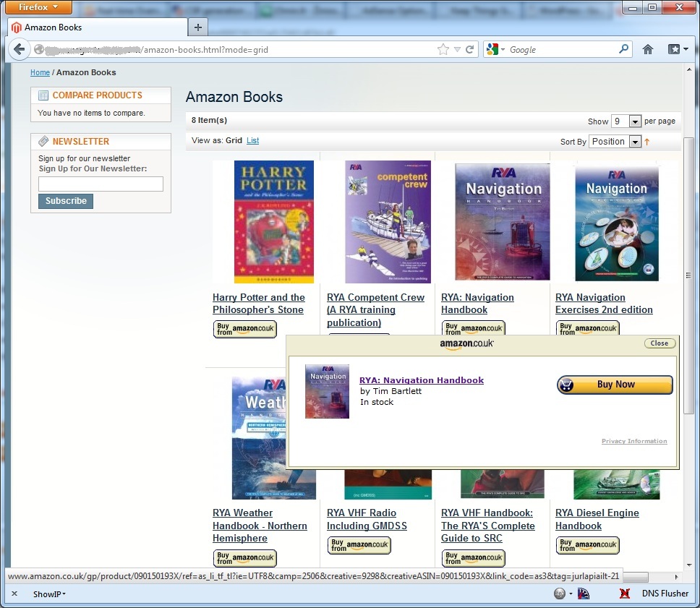Bookmark this page with the star icon
This screenshot has width=700, height=608.
point(443,50)
